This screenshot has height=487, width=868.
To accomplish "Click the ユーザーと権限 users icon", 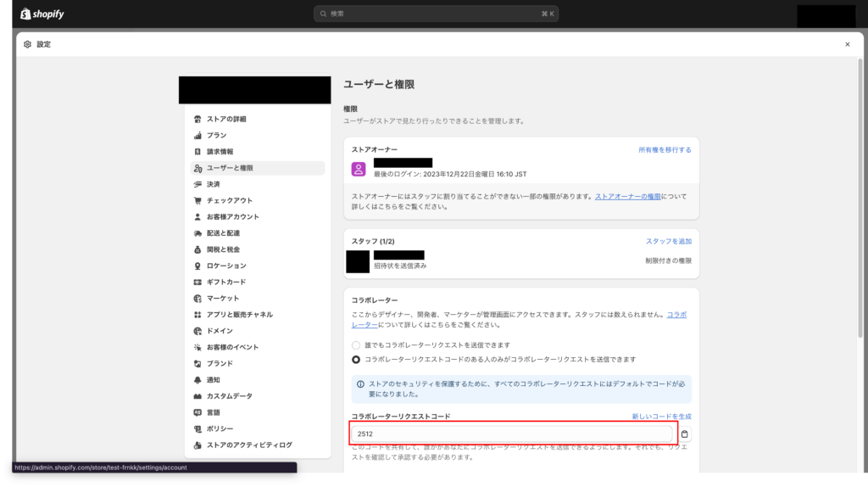I will pos(198,168).
